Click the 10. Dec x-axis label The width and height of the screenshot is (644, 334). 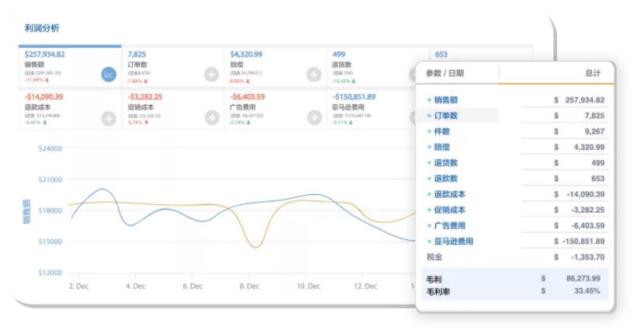308,286
